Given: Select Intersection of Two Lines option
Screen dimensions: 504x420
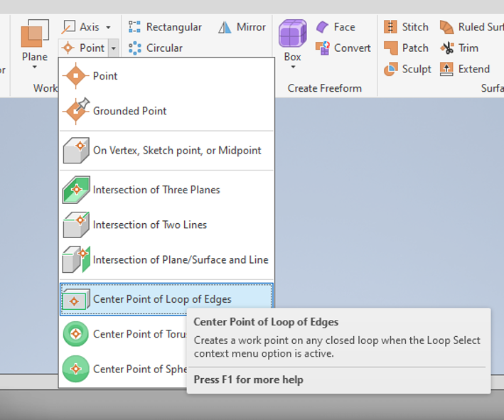Looking at the screenshot, I should pos(149,225).
